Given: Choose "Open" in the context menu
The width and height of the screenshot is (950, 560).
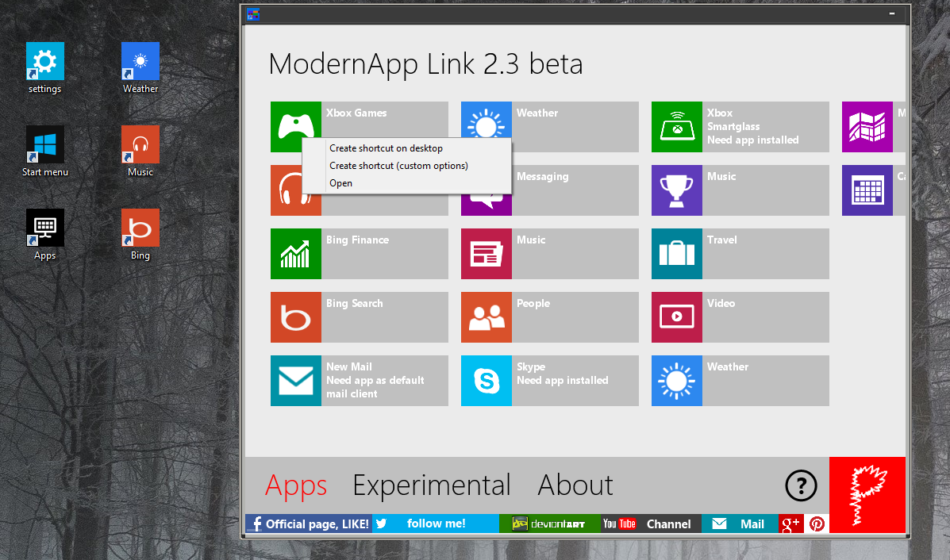Looking at the screenshot, I should [x=406, y=183].
